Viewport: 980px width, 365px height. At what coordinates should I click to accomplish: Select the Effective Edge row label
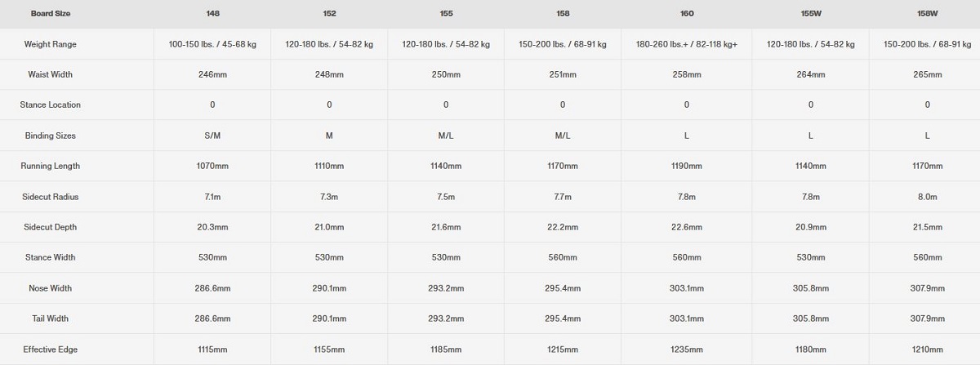point(51,349)
